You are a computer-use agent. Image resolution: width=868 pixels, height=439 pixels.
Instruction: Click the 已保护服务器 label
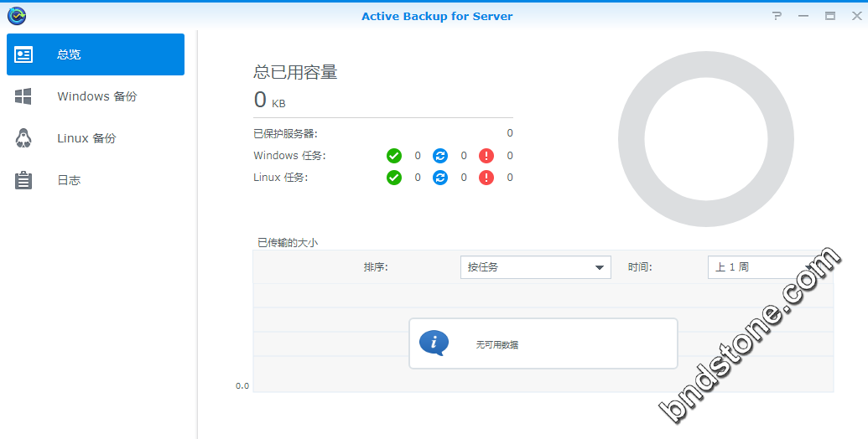coord(286,133)
